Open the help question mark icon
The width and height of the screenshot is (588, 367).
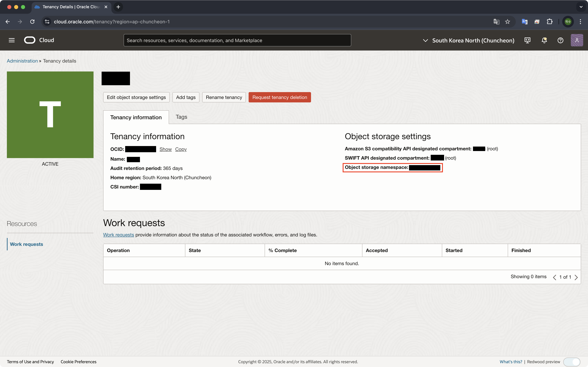point(560,40)
